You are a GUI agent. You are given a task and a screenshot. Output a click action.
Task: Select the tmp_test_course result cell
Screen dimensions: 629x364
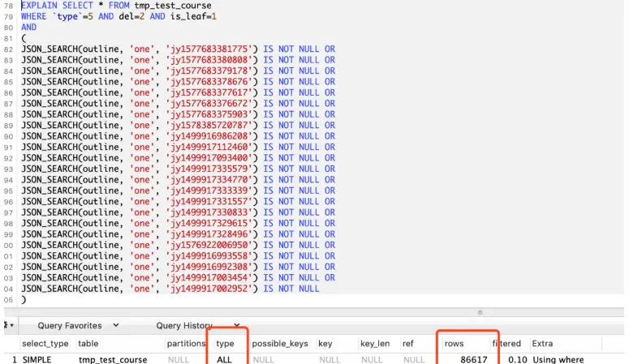[x=113, y=360]
